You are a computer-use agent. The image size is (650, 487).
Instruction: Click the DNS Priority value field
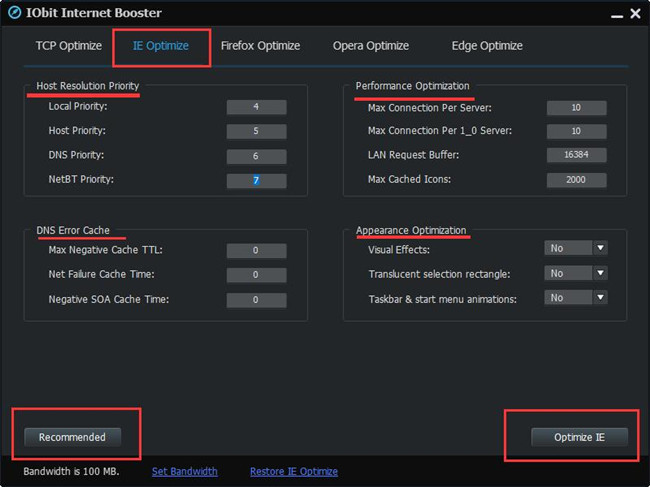[256, 156]
